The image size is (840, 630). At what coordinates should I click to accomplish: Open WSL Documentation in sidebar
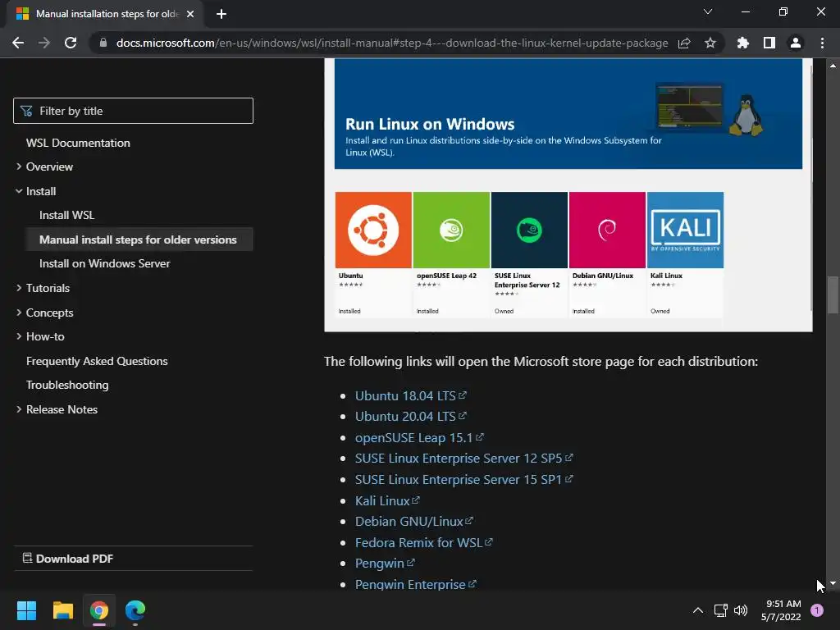point(78,143)
